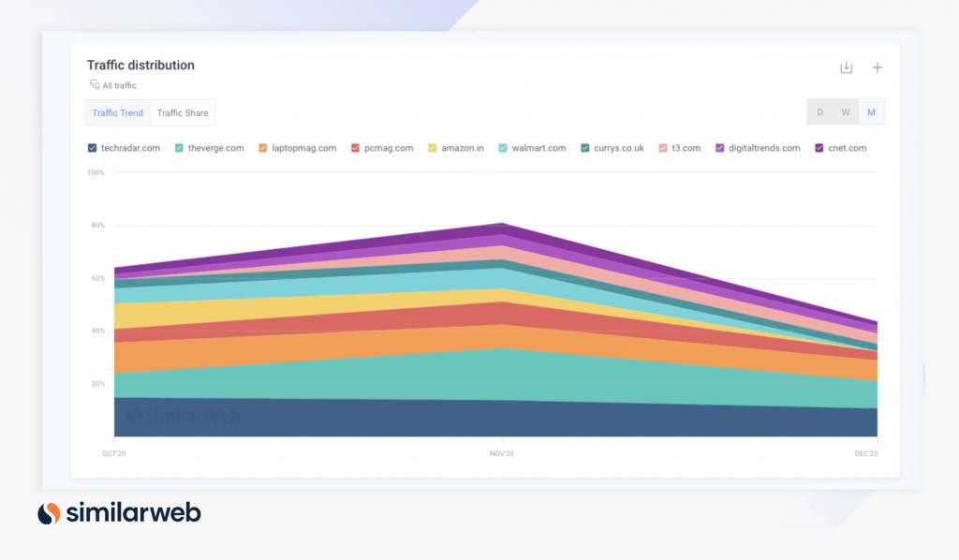Screen dimensions: 959x560
Task: Toggle t3.com series visibility
Action: point(663,148)
